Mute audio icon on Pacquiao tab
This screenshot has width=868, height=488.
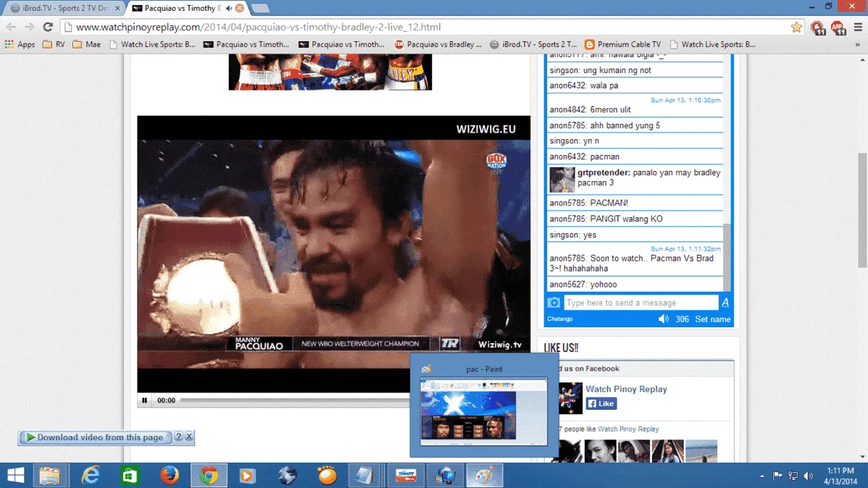pos(229,8)
